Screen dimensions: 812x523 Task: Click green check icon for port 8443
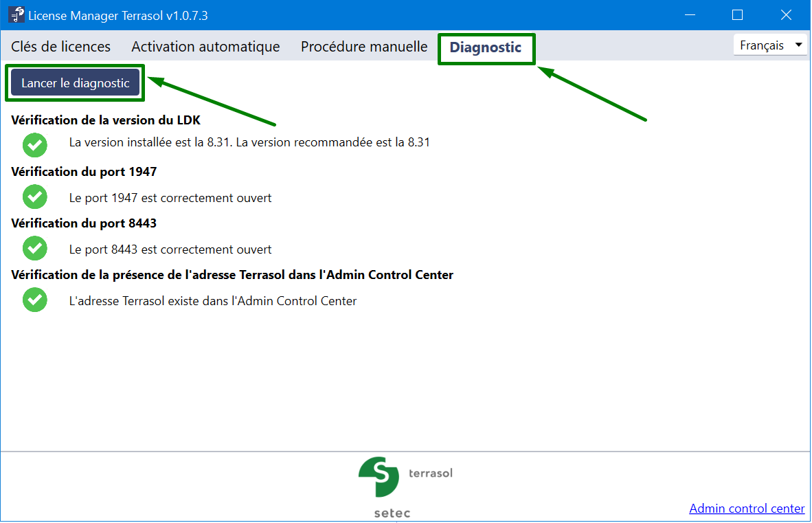(x=35, y=248)
